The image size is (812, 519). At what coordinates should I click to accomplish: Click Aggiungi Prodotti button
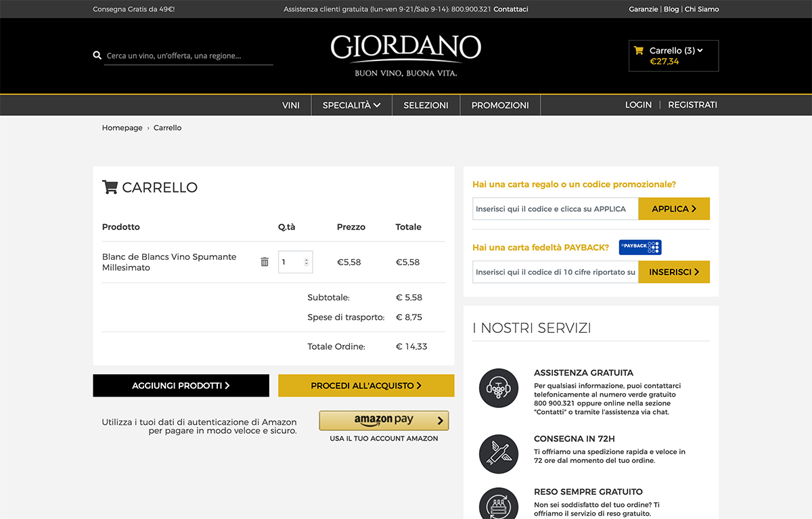pos(181,386)
